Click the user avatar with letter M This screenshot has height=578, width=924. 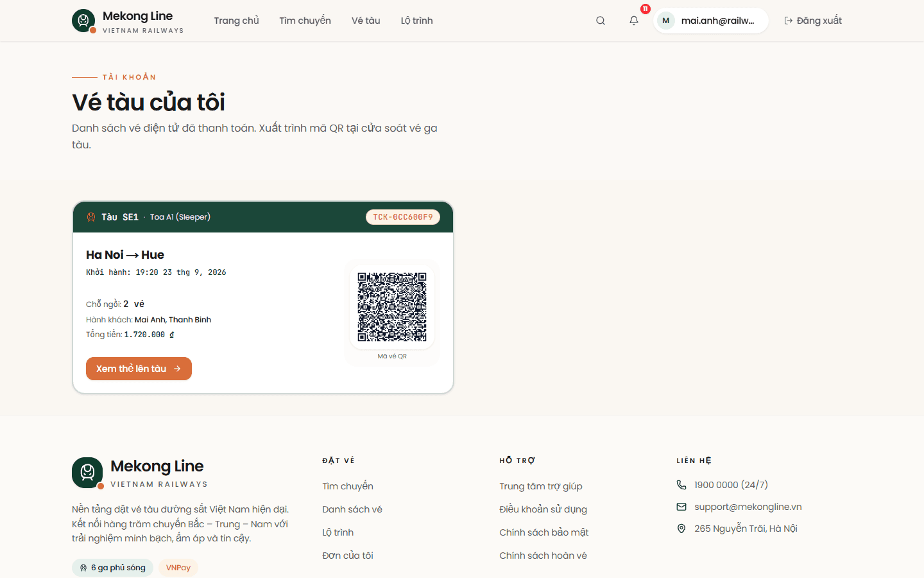coord(666,21)
